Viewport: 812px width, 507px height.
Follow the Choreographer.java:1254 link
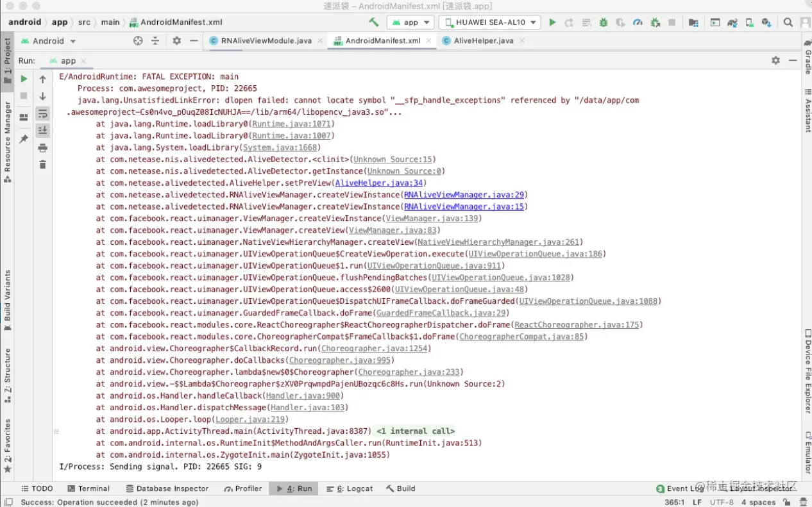point(374,349)
